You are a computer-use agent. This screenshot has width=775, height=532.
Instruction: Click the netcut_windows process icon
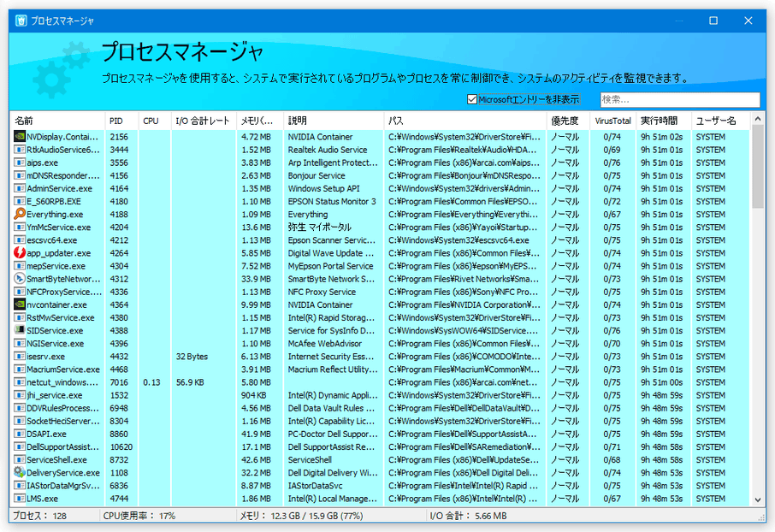tap(20, 382)
